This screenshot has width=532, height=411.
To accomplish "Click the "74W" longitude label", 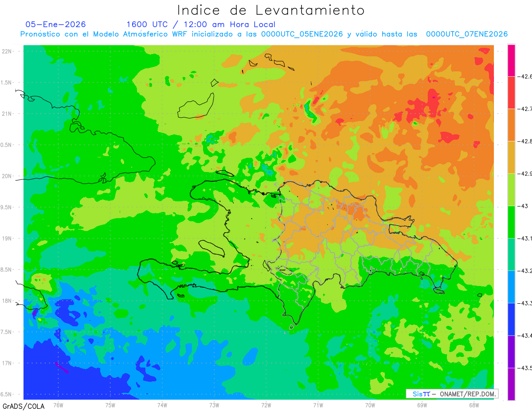I will [x=162, y=405].
